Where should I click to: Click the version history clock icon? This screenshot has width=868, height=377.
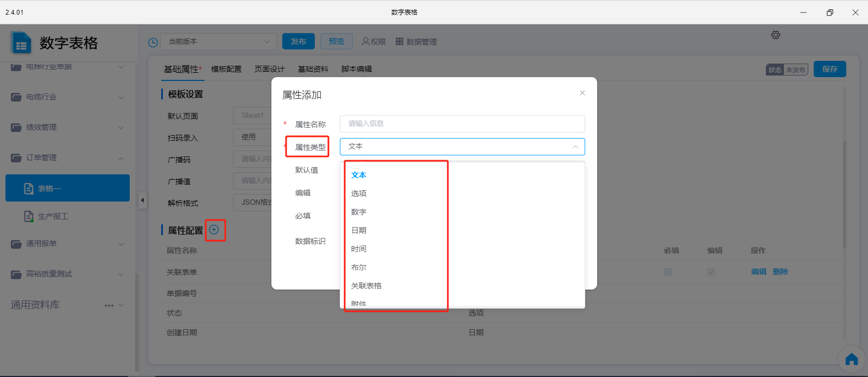click(x=153, y=42)
